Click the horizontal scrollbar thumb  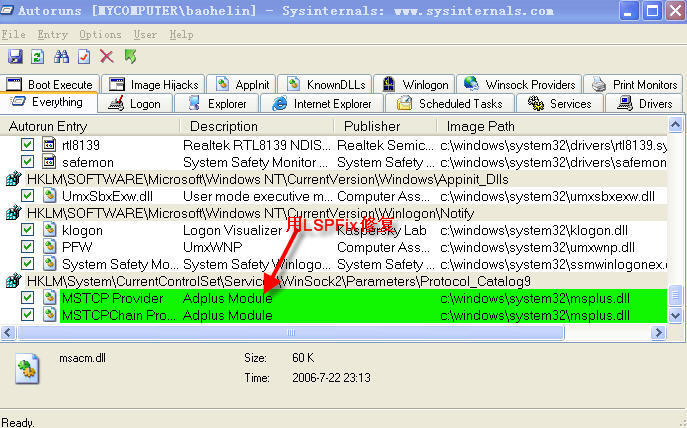290,332
